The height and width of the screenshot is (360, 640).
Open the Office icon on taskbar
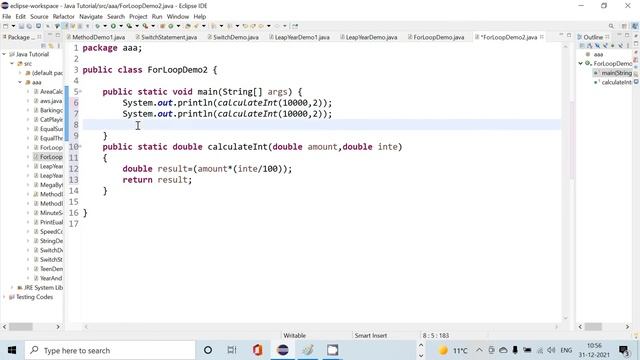coord(257,350)
